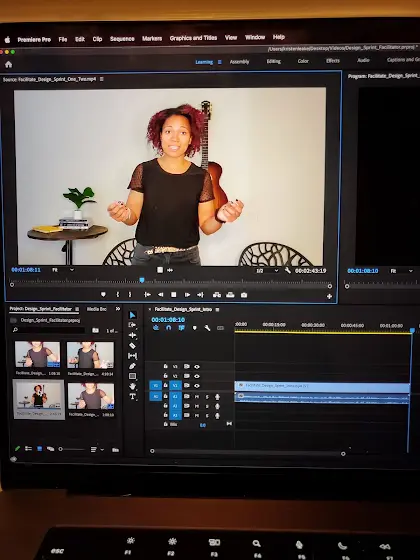Image resolution: width=420 pixels, height=560 pixels.
Task: Open timeline display settings wrench
Action: (x=207, y=328)
